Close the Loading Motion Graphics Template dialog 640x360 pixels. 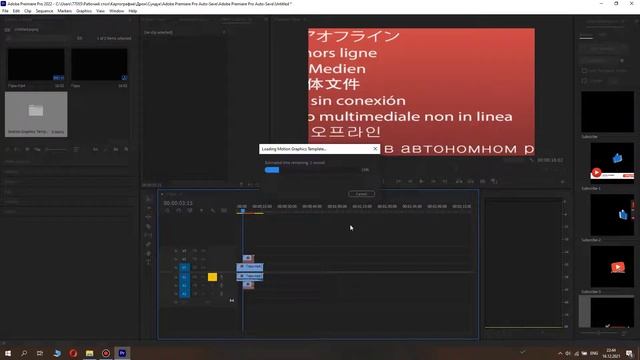click(375, 149)
